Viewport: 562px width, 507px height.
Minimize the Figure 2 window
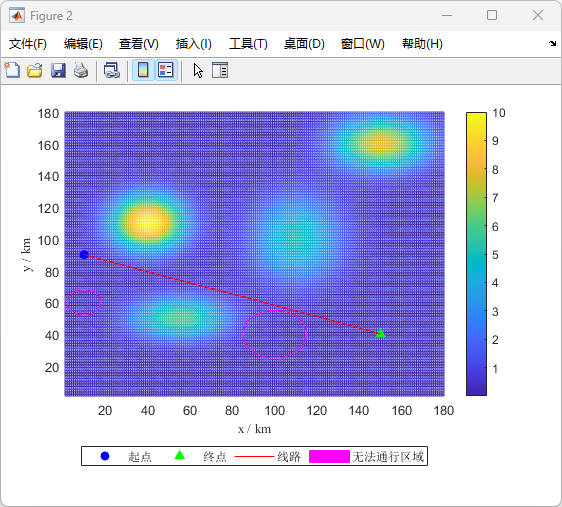447,15
